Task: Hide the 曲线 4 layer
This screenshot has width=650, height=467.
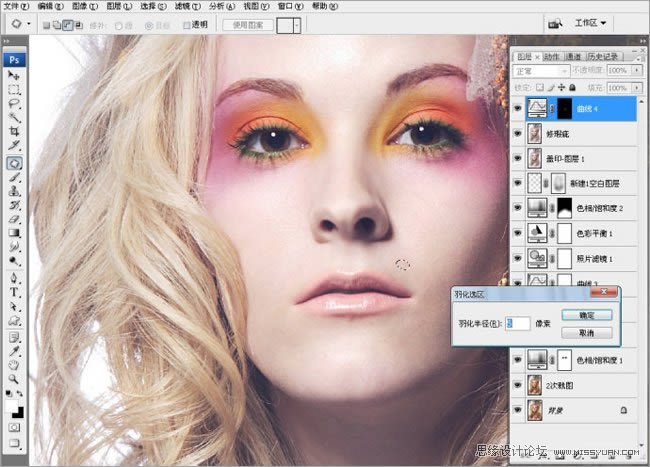Action: click(x=517, y=106)
